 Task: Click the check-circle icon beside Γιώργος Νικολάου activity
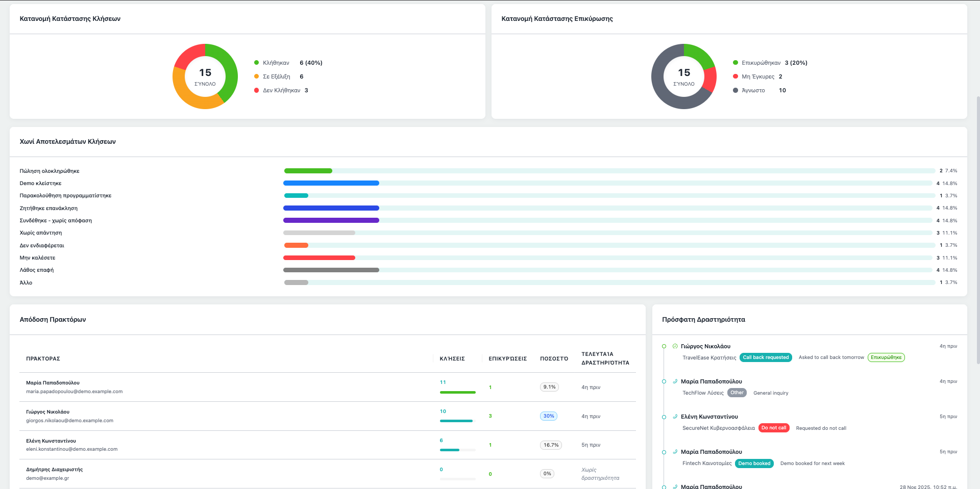675,346
